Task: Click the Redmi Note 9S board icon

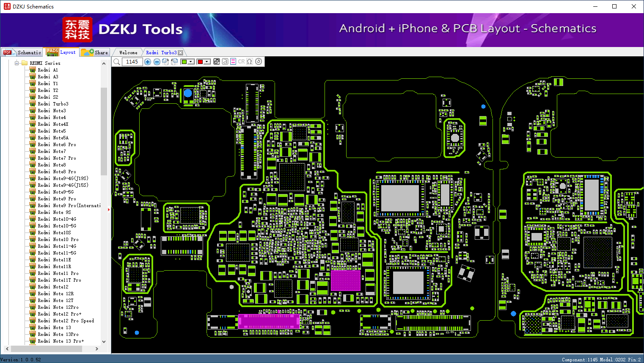Action: point(32,212)
